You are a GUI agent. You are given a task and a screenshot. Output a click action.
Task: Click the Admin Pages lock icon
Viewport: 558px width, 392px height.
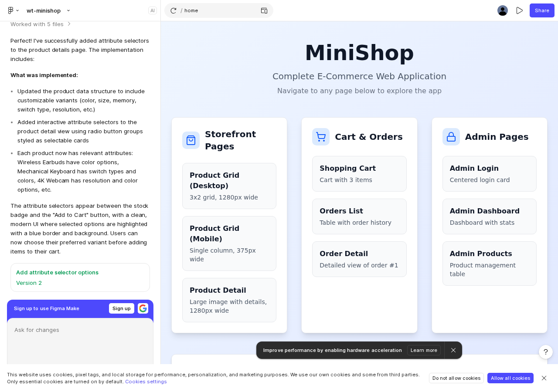tap(451, 137)
